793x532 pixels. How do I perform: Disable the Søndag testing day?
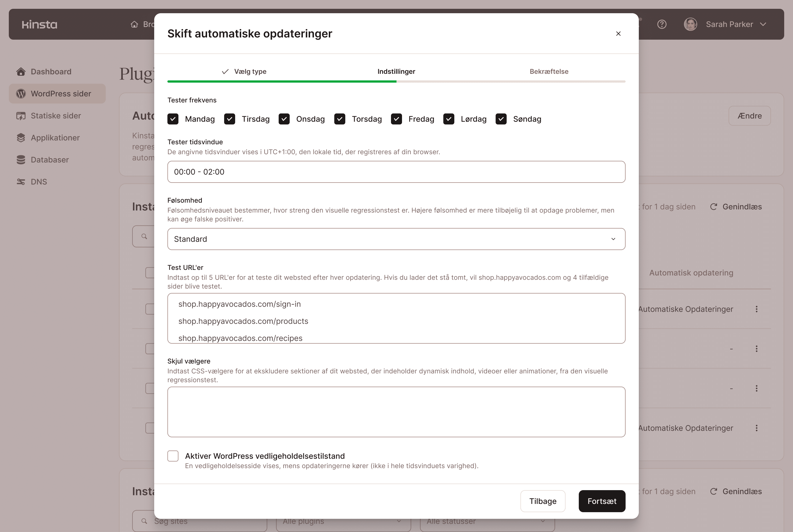coord(501,119)
